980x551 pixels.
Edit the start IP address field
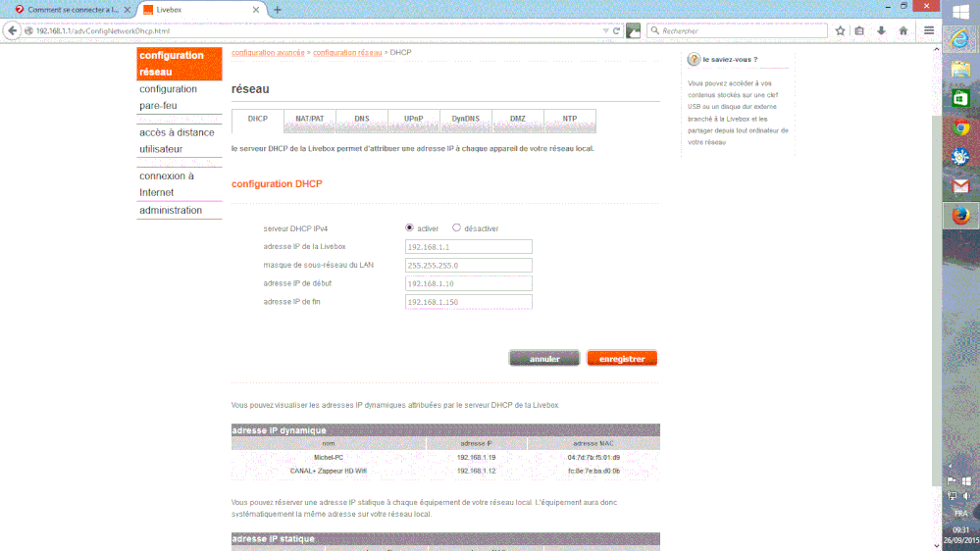469,283
